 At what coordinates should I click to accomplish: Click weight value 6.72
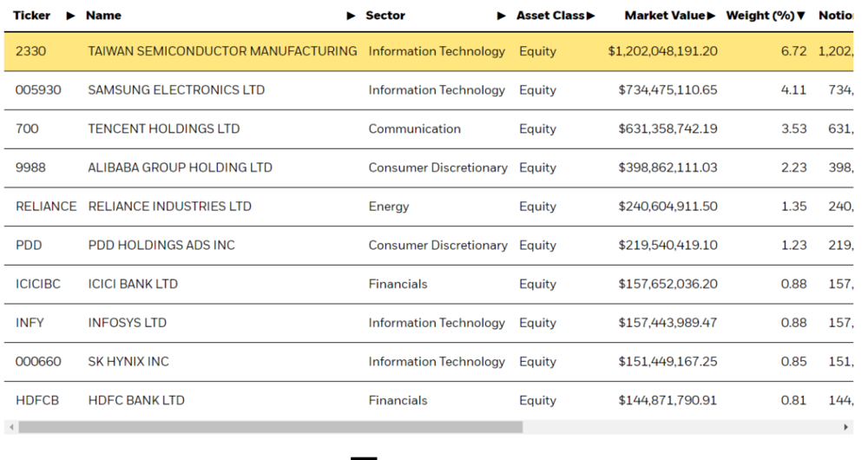click(794, 51)
